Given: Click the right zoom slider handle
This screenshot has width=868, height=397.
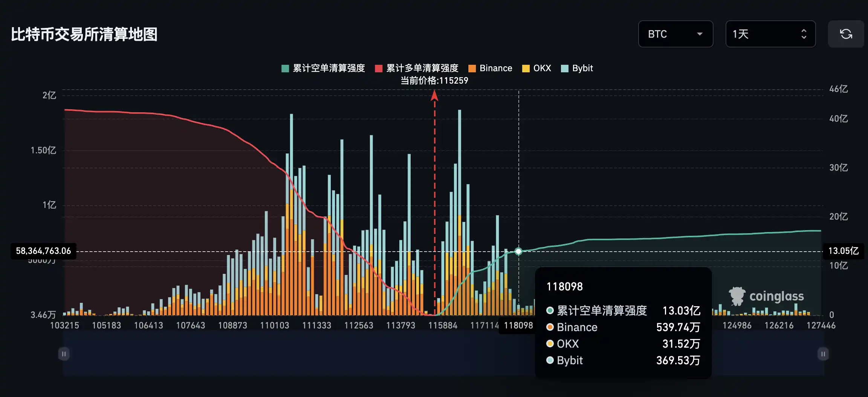Looking at the screenshot, I should [823, 354].
